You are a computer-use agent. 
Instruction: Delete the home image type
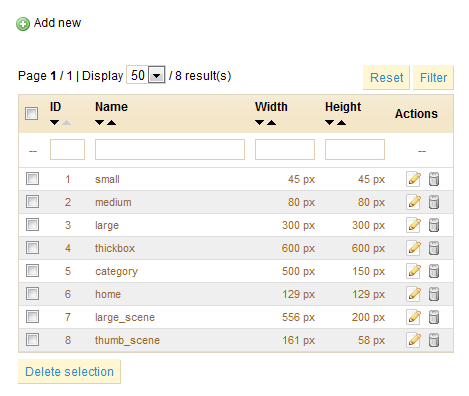pos(434,294)
